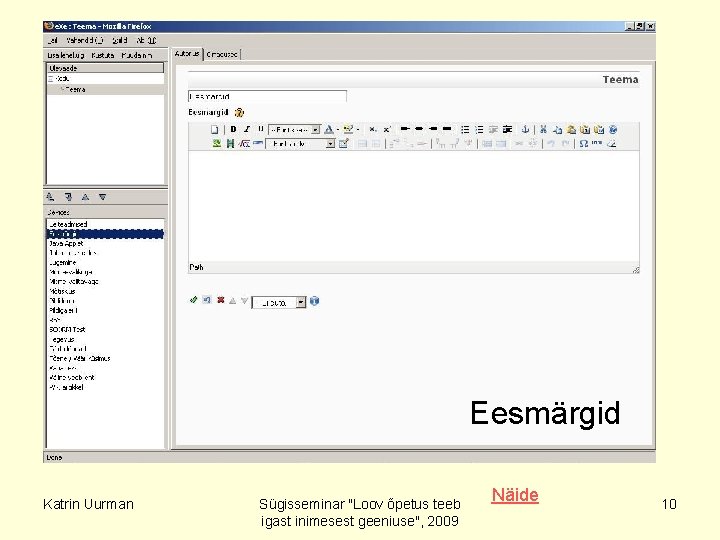
Task: Click the text color icon
Action: tap(329, 130)
